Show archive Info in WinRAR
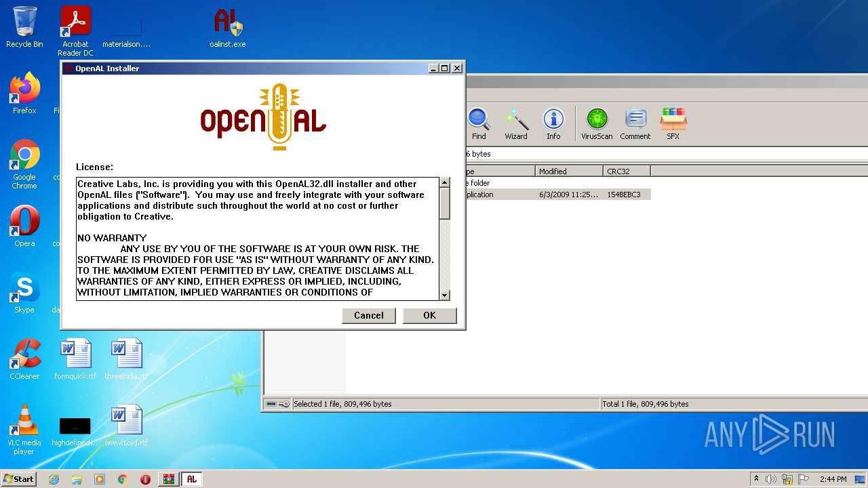This screenshot has height=488, width=868. 553,124
